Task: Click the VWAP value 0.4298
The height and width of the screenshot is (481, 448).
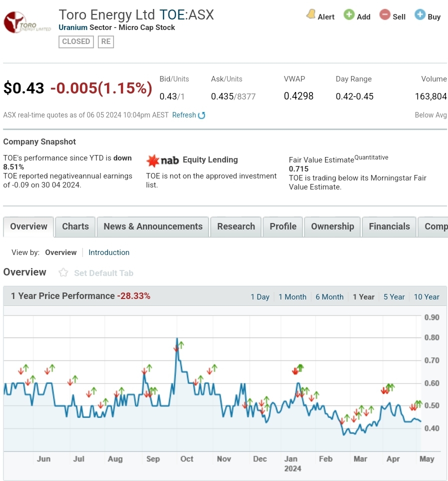Action: click(x=298, y=96)
